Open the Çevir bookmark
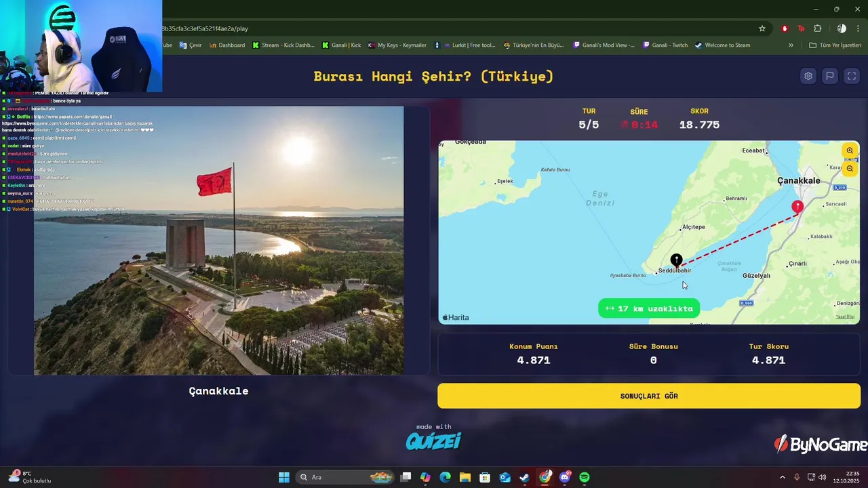This screenshot has height=488, width=868. (191, 45)
